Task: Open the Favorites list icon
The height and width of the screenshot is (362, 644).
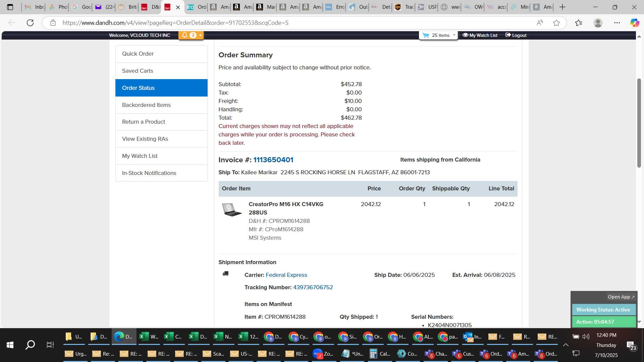Action: (579, 23)
